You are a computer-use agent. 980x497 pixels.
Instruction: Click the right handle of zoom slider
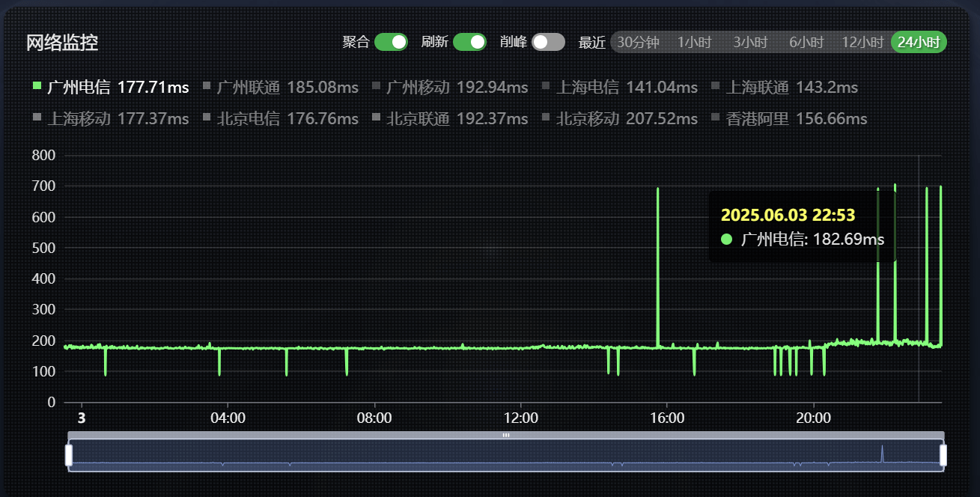943,455
